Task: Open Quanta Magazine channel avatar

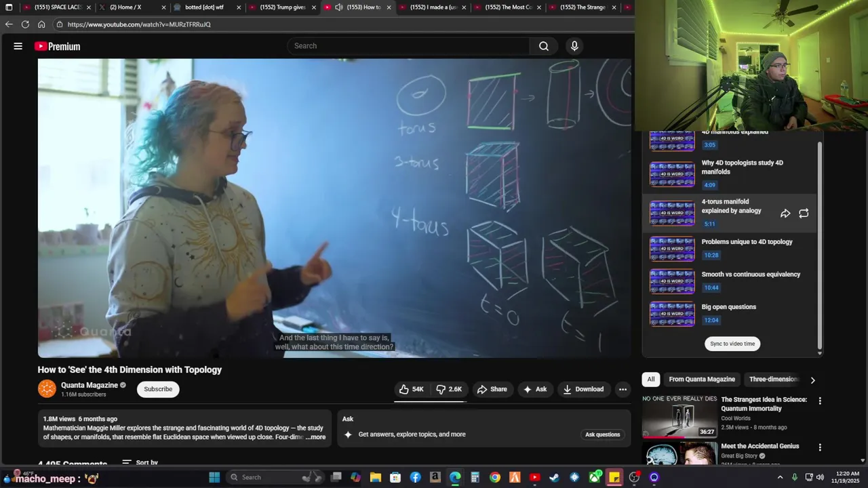Action: pos(47,389)
